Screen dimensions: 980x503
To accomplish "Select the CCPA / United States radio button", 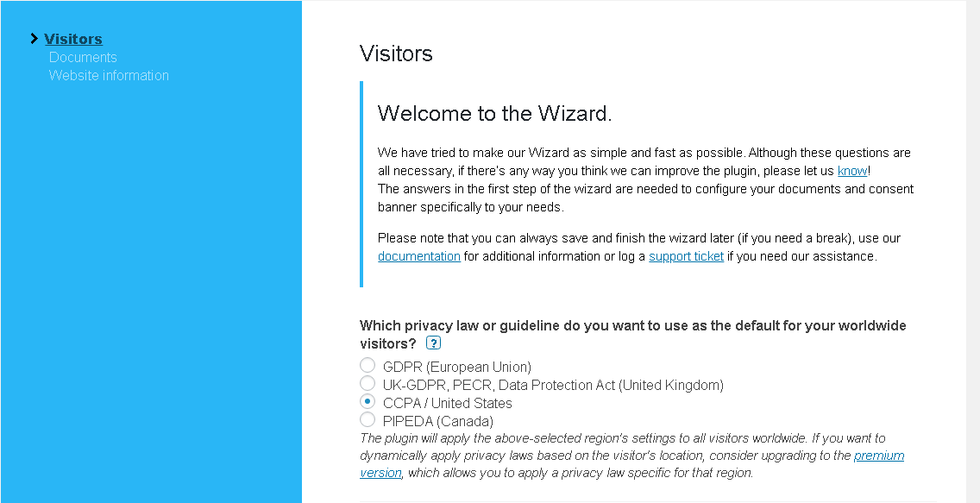I will pos(367,401).
